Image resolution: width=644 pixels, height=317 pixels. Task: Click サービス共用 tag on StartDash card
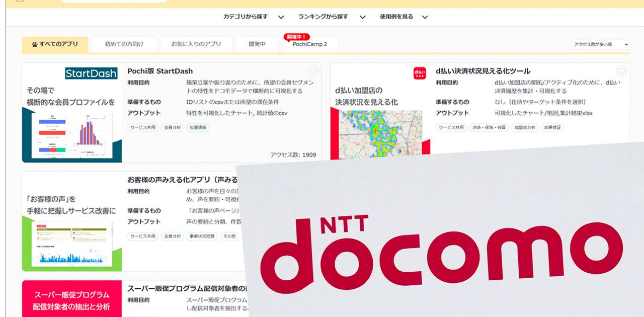143,128
